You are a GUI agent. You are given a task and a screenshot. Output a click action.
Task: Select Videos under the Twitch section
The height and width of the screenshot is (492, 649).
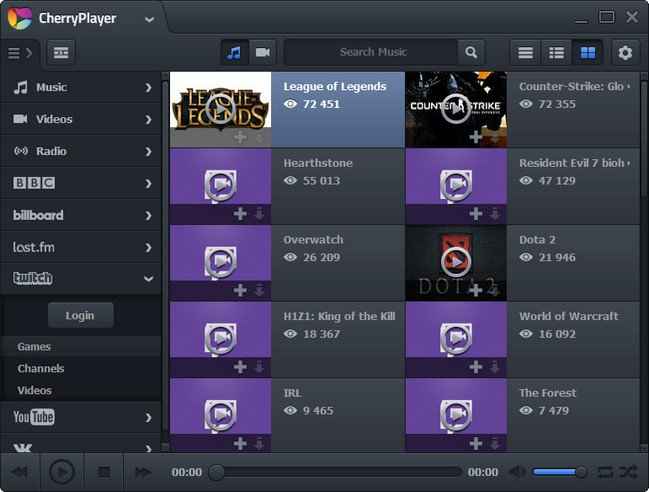(35, 390)
